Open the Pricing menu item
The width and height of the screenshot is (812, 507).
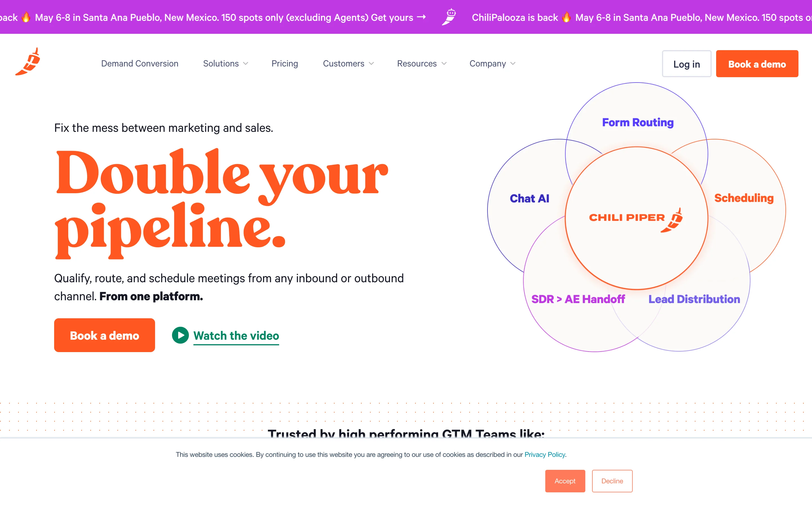(x=284, y=64)
